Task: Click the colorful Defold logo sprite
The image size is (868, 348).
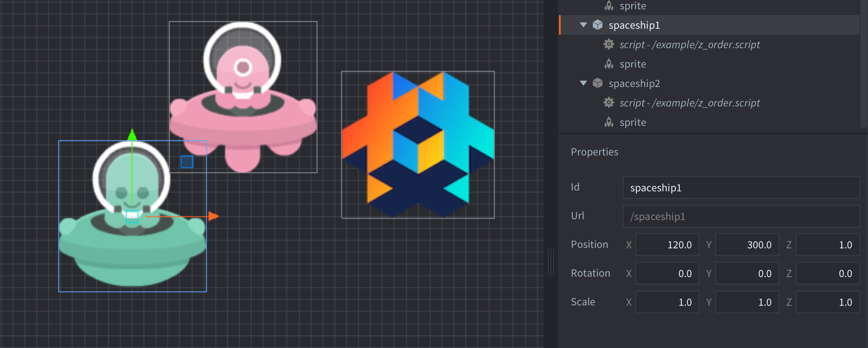Action: [418, 145]
